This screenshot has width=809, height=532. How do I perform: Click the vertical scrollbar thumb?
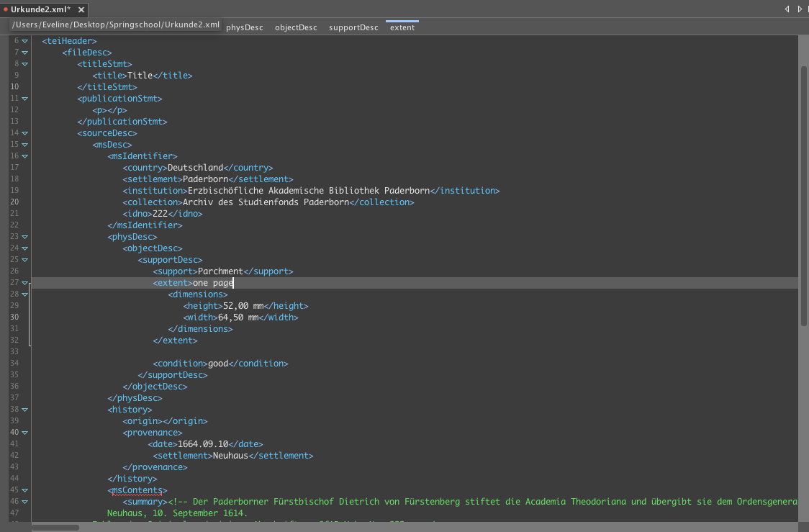coord(803,196)
